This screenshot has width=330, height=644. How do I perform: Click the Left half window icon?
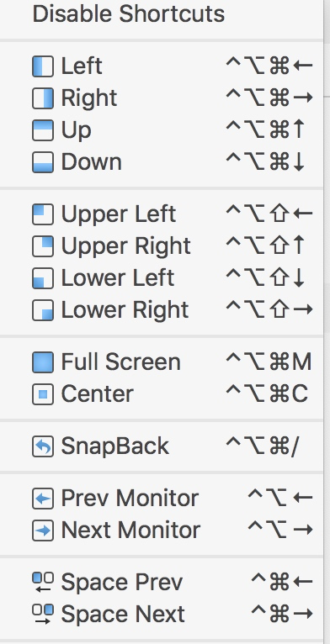[x=43, y=66]
